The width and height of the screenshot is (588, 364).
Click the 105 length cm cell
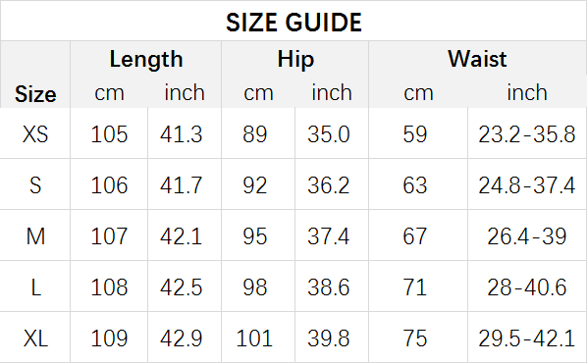[x=109, y=133]
